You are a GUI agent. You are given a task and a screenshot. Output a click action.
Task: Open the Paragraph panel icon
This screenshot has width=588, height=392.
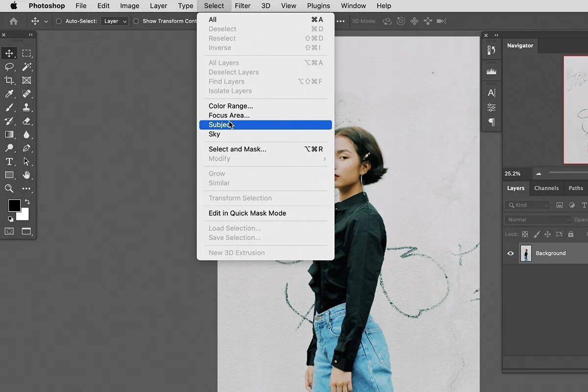click(x=491, y=122)
